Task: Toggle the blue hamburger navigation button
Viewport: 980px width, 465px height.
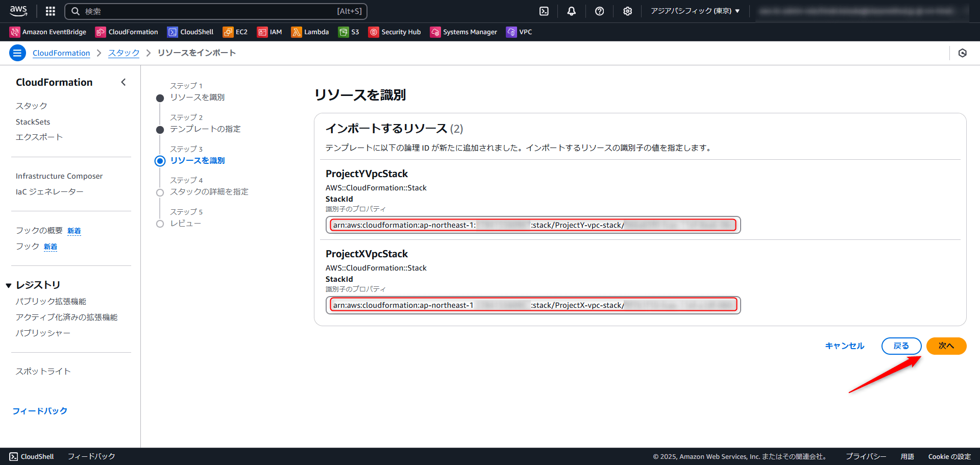Action: [18, 53]
